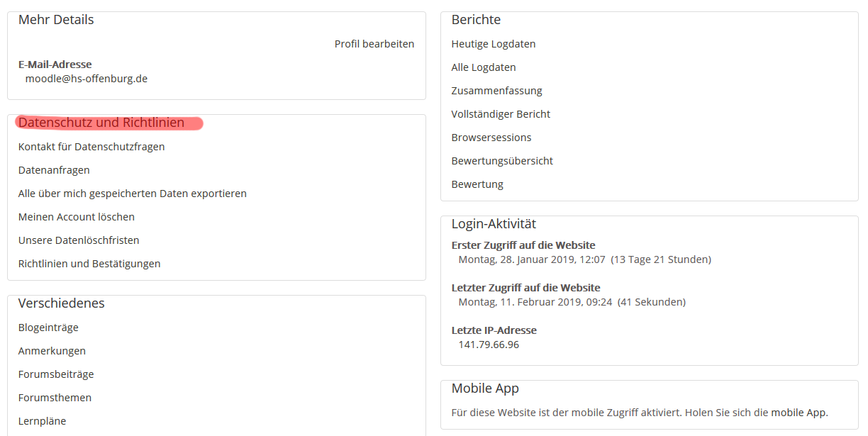
Task: Open Heutige Logdaten report
Action: (494, 44)
